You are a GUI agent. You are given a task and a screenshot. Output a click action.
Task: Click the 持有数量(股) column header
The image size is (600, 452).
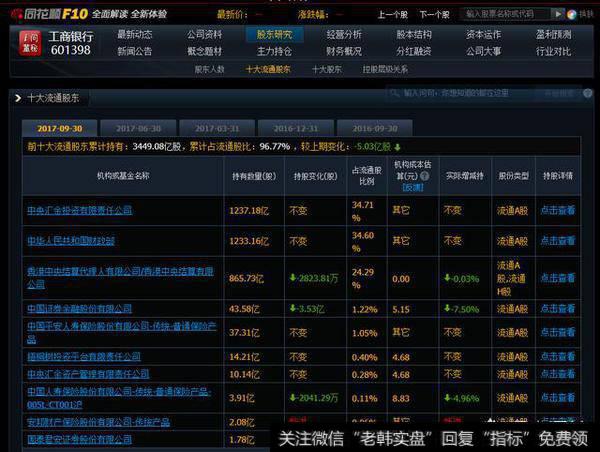[x=254, y=176]
